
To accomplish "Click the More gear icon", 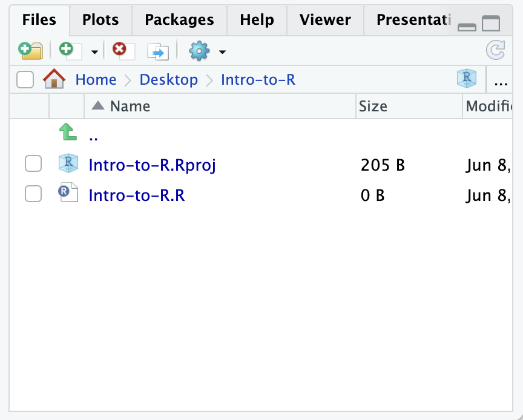I will [199, 51].
